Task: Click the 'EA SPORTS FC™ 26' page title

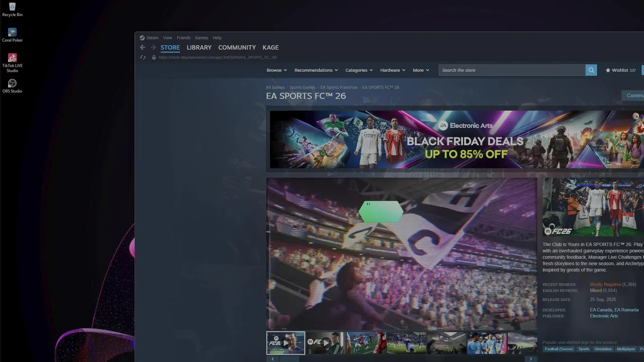Action: (x=306, y=96)
